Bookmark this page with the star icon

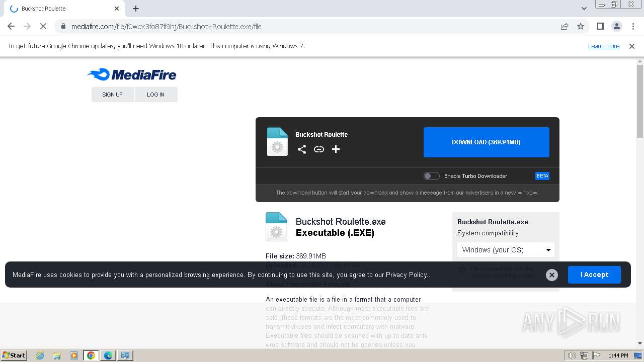click(x=581, y=27)
